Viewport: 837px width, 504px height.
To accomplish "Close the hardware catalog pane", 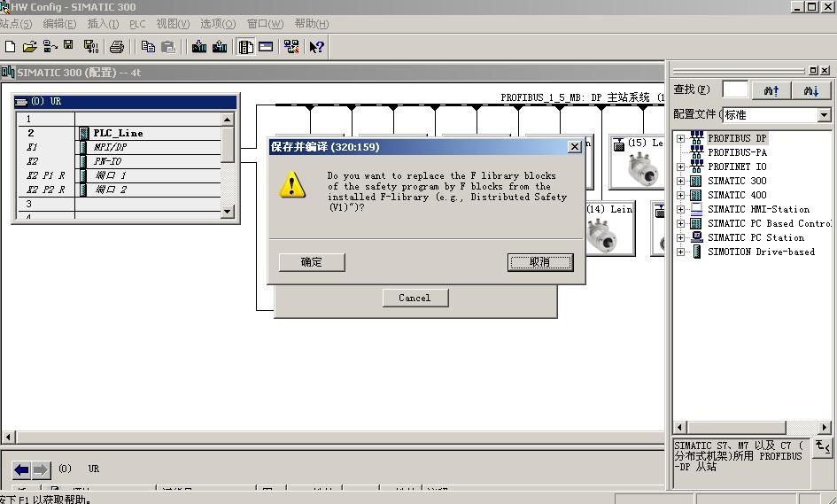I will (825, 70).
